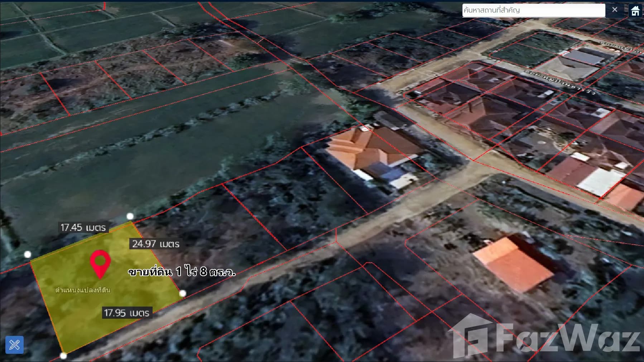This screenshot has height=362, width=644.
Task: Click the landmark search input field
Action: (x=533, y=10)
